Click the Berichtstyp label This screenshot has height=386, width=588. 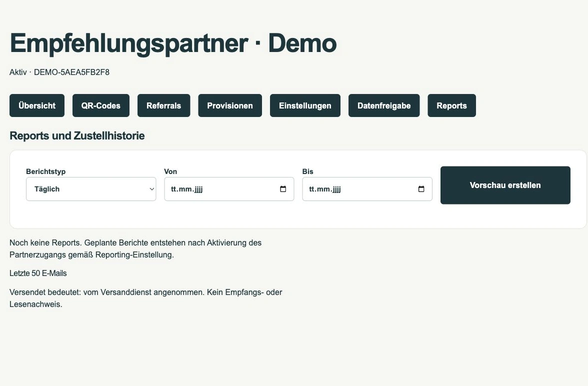coord(46,171)
